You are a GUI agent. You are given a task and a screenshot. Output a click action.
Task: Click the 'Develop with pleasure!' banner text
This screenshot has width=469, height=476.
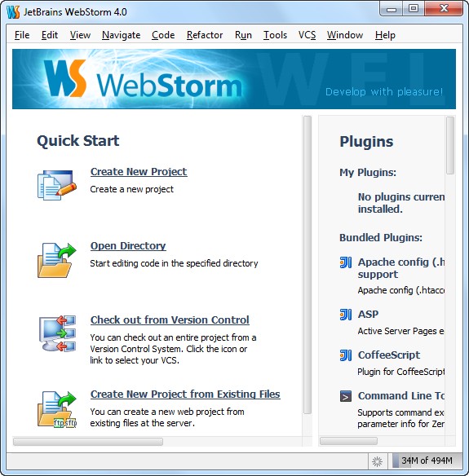coord(384,91)
